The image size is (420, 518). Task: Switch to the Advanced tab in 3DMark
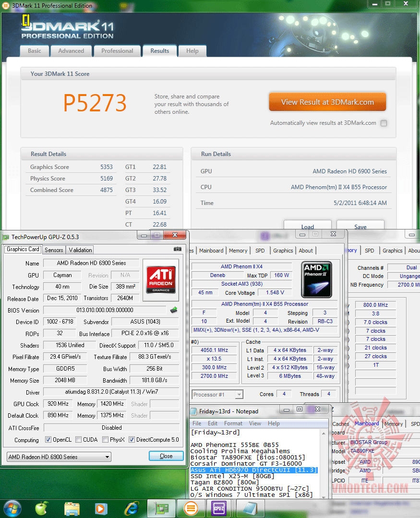click(x=71, y=51)
